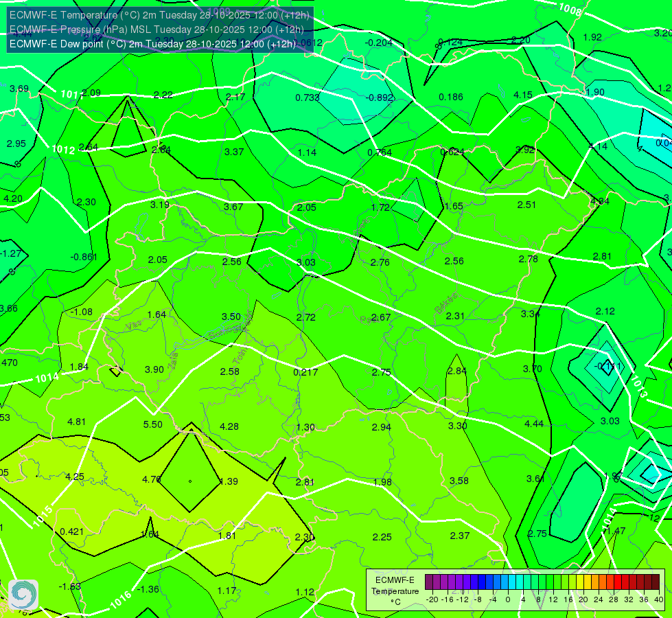Select the ECMWF-E Temperature 2m layer label
The height and width of the screenshot is (618, 672).
click(159, 15)
